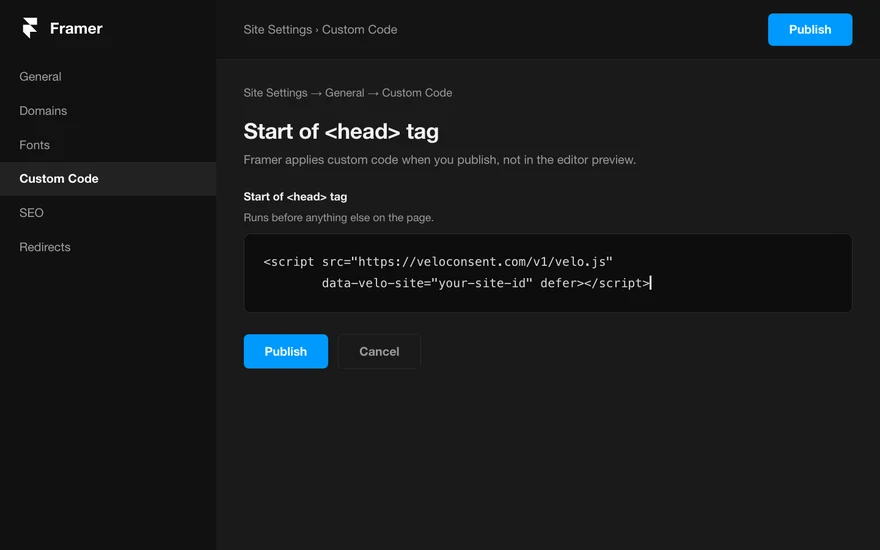Screen dimensions: 880x550
Task: Cancel the custom code changes
Action: coord(379,351)
